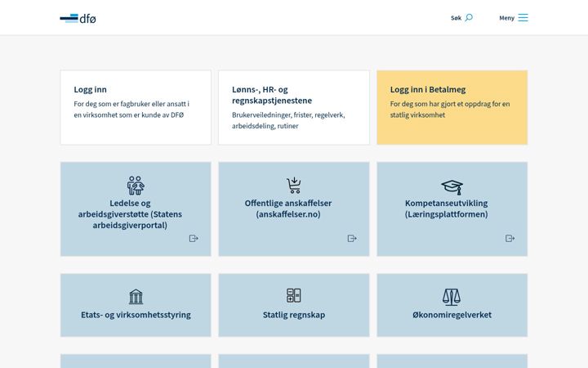Click the people icon on Ledelse tile
Viewport: 588px width, 368px height.
[x=136, y=186]
